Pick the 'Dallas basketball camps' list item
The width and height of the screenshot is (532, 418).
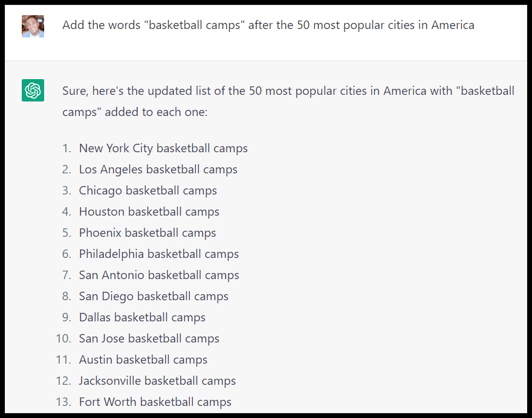(x=142, y=317)
